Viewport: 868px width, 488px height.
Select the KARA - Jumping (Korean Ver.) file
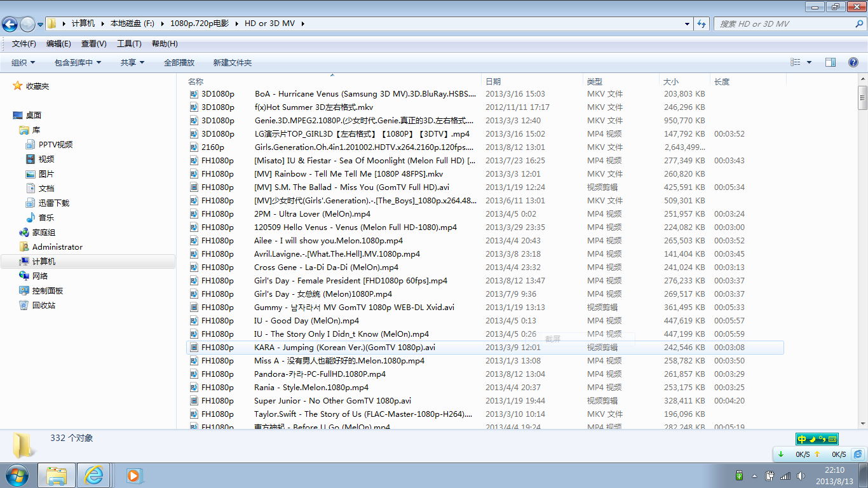click(x=485, y=348)
